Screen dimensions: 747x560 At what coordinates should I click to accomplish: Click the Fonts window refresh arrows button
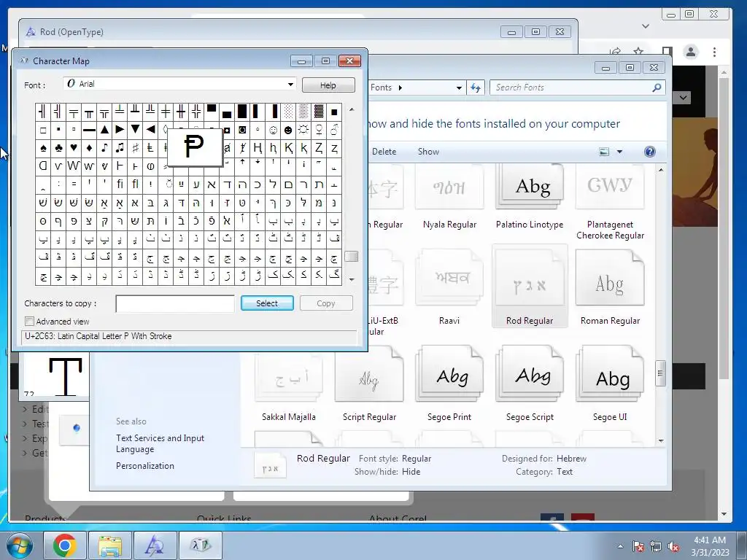[x=476, y=87]
